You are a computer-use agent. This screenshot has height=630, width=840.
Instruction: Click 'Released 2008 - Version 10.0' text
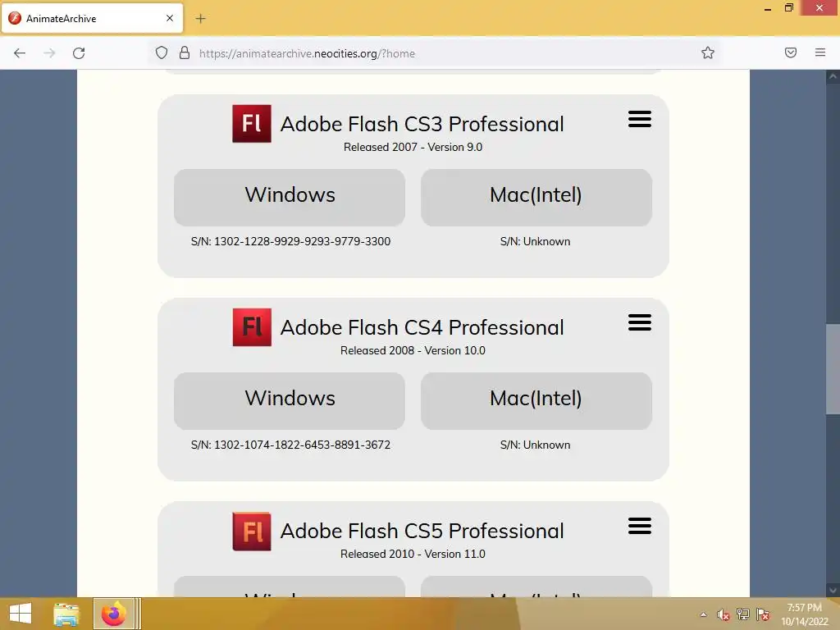[413, 350]
